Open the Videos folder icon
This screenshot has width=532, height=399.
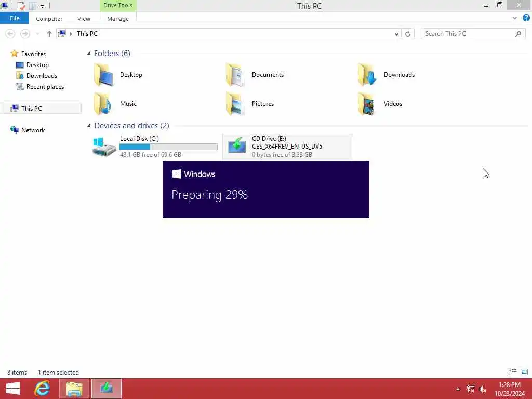[367, 104]
